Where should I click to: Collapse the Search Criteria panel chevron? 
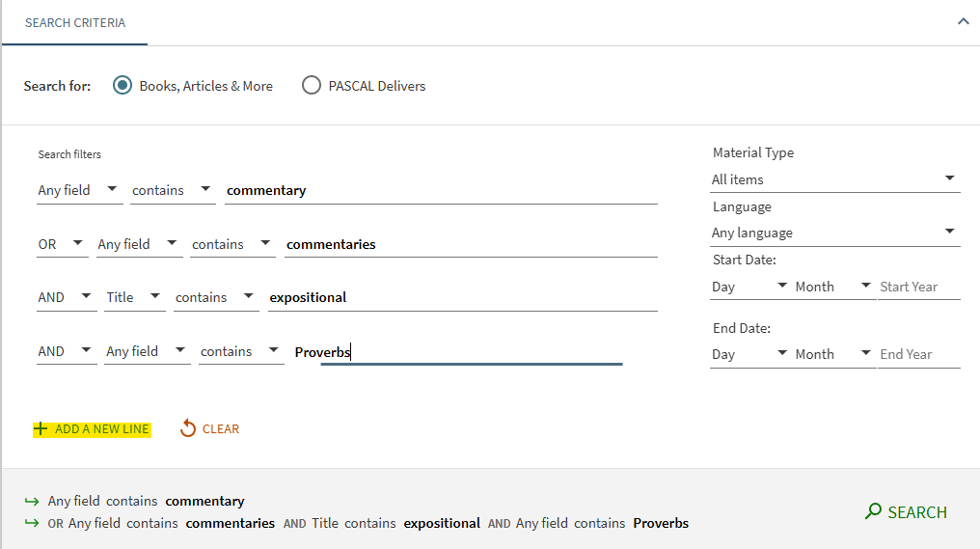coord(963,21)
